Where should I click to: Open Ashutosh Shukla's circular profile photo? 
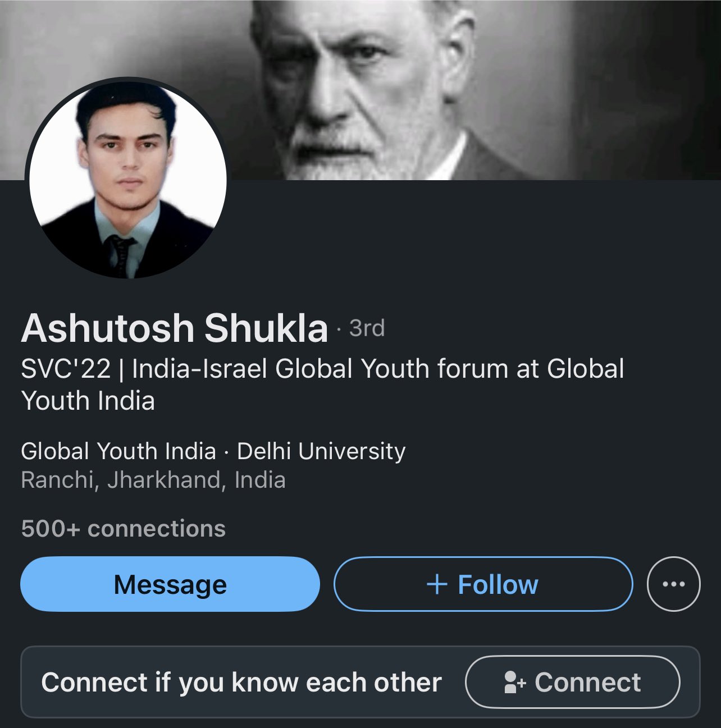128,179
